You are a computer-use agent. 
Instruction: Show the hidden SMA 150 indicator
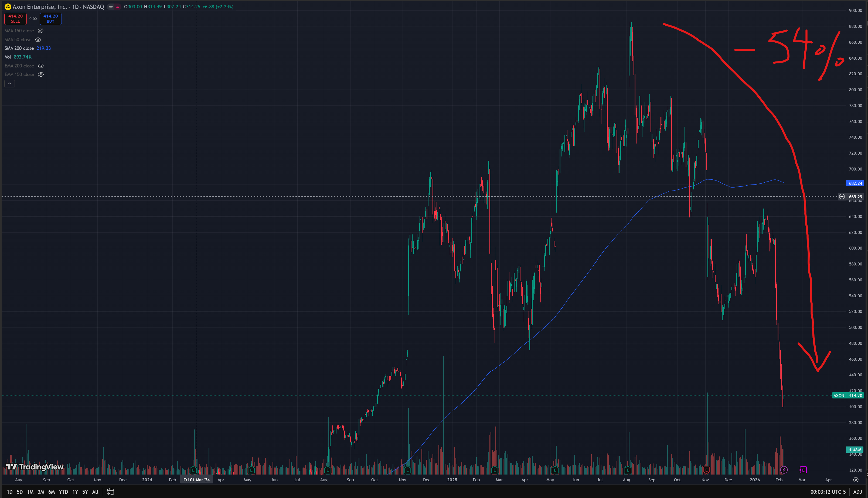point(40,31)
